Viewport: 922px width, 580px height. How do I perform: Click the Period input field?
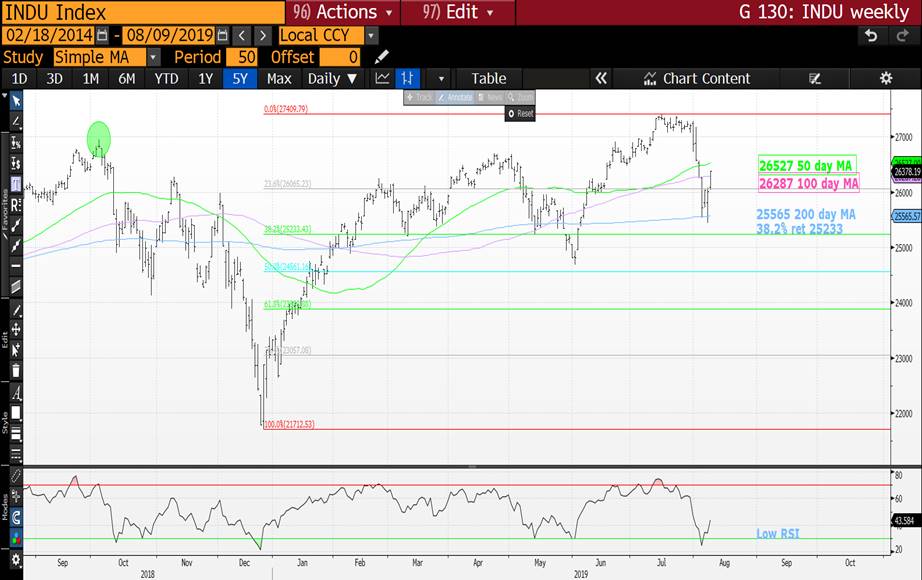243,57
